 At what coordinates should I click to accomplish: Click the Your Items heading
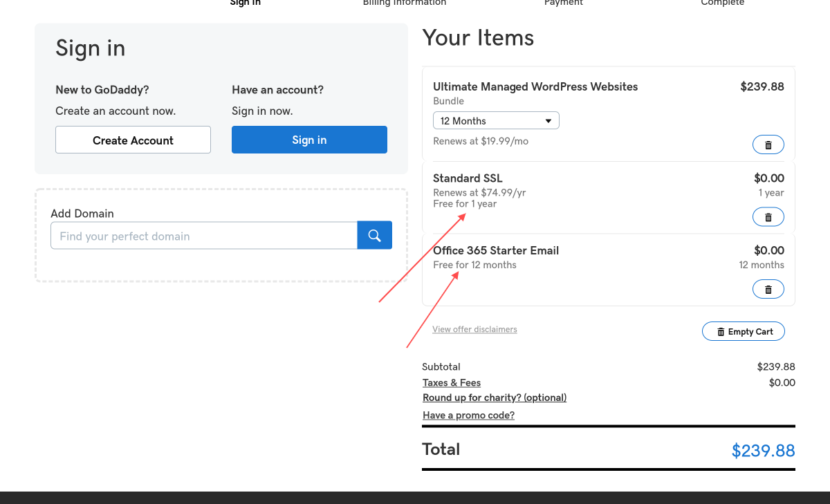click(x=478, y=37)
